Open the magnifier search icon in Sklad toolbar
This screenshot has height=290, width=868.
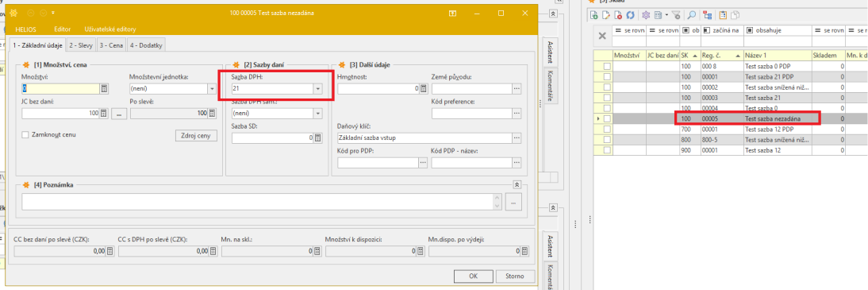pyautogui.click(x=691, y=16)
